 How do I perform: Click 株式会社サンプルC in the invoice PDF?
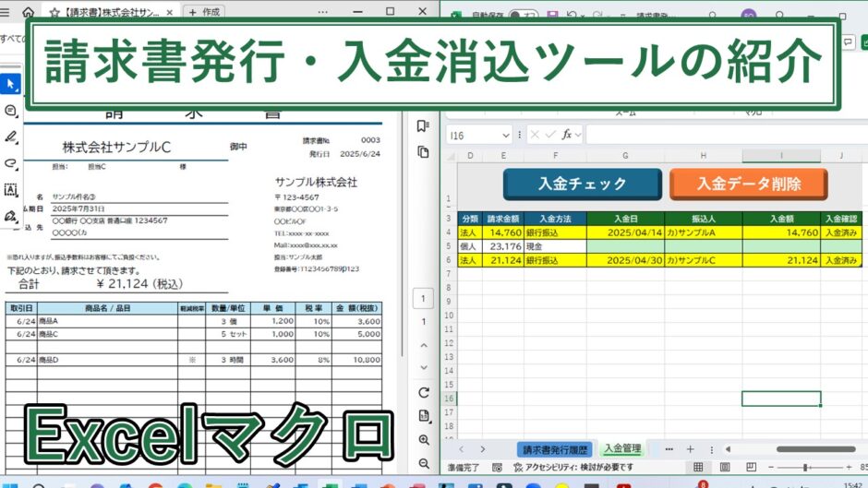point(116,148)
